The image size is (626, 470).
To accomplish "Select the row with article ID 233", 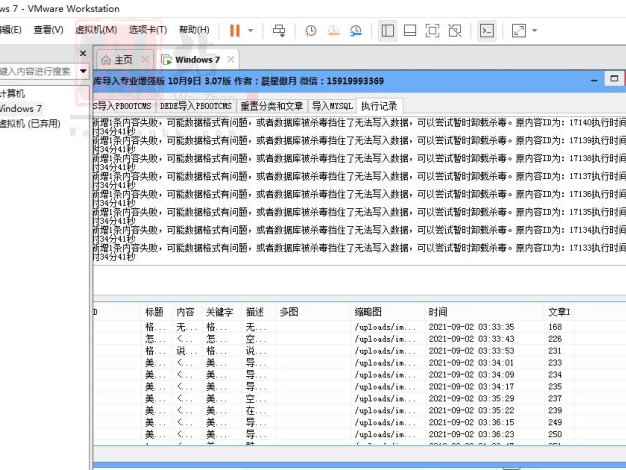I will coord(359,363).
